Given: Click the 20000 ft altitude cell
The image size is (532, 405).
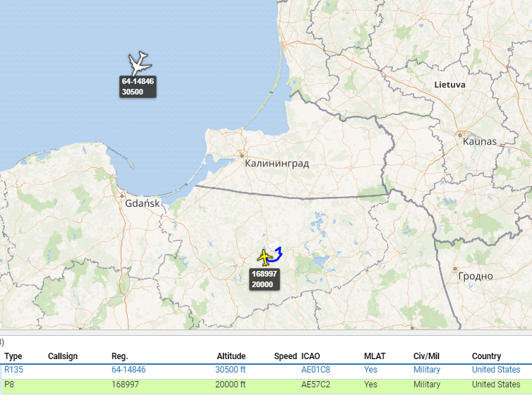Looking at the screenshot, I should [x=230, y=385].
